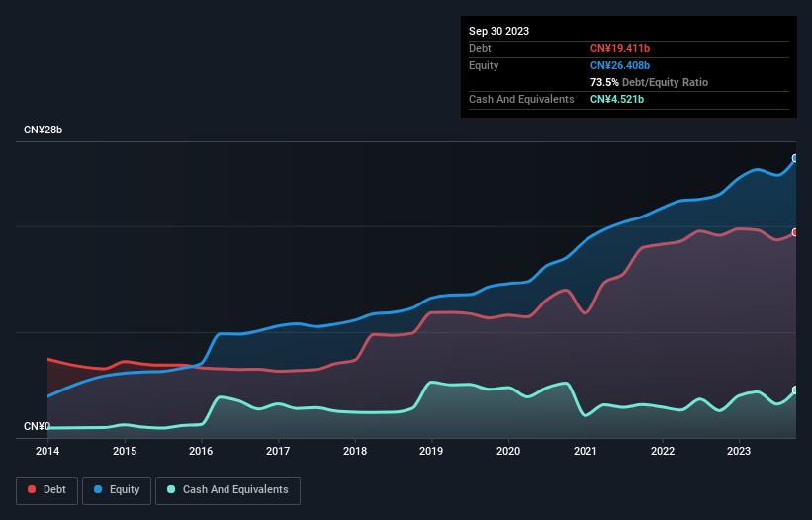812x520 pixels.
Task: Select the Equity endpoint marker on chart
Action: click(x=795, y=158)
